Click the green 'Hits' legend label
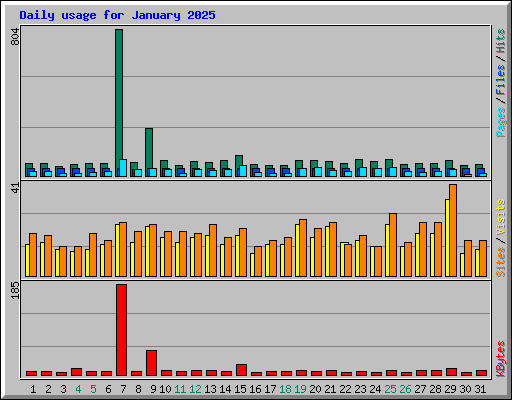The width and height of the screenshot is (512, 400). pyautogui.click(x=501, y=41)
